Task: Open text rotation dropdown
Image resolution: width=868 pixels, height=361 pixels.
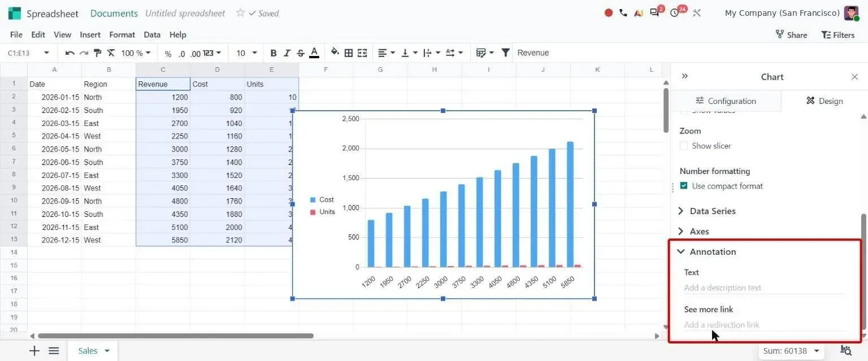Action: 454,53
